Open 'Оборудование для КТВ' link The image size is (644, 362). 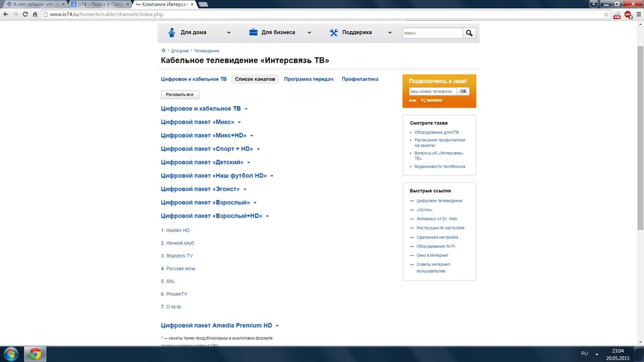[x=436, y=133]
